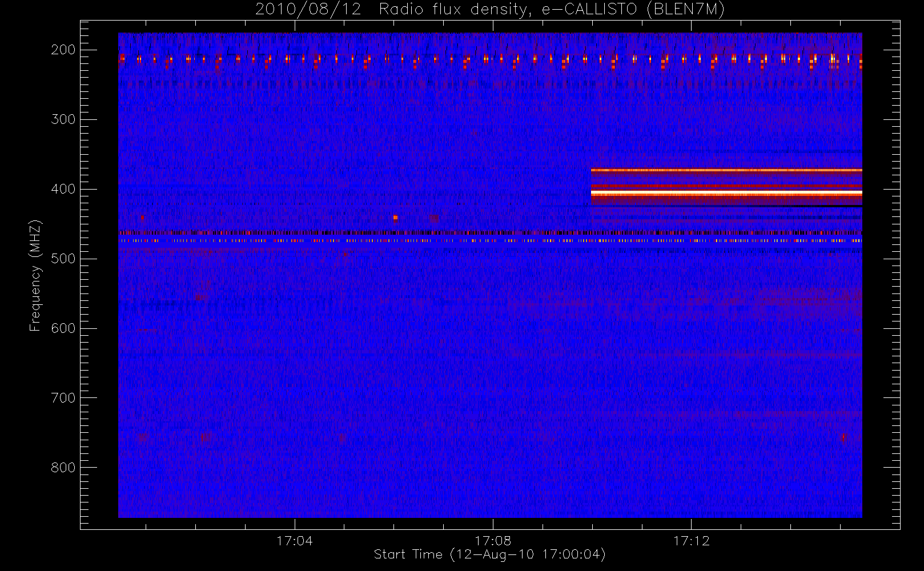Click the 17:04 time axis label
The height and width of the screenshot is (571, 924).
click(295, 541)
